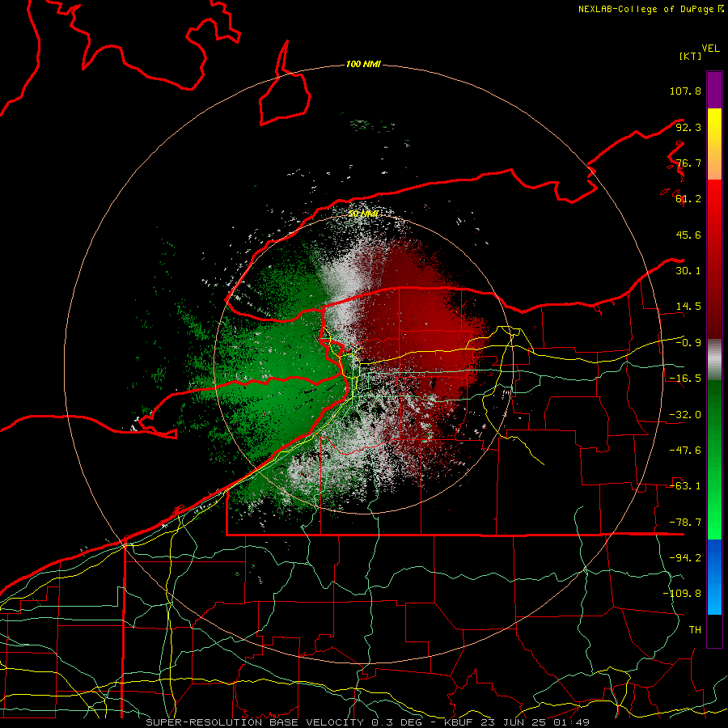Select the -78.7 velocity scale value
This screenshot has height=728, width=728.
685,523
